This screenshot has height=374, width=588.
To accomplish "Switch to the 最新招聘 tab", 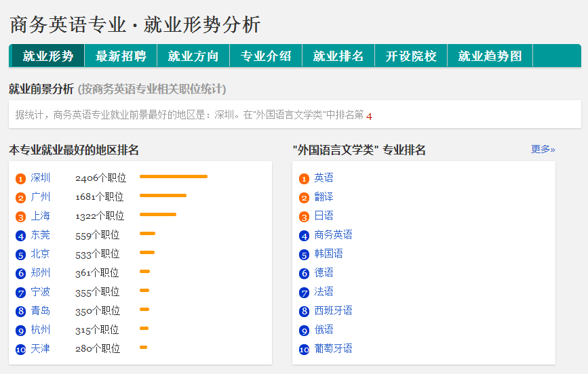I will click(x=121, y=56).
